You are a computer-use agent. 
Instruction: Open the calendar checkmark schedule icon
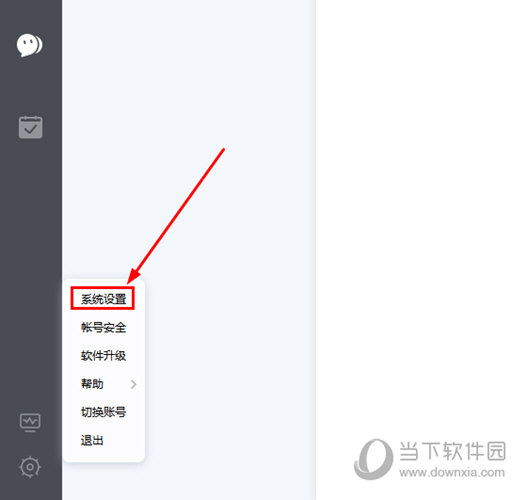30,127
